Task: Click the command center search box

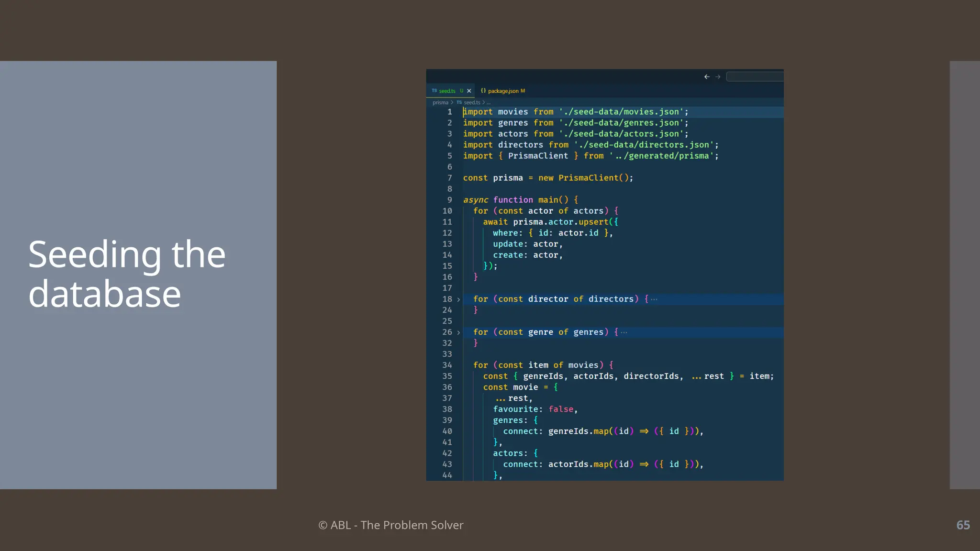Action: 755,77
